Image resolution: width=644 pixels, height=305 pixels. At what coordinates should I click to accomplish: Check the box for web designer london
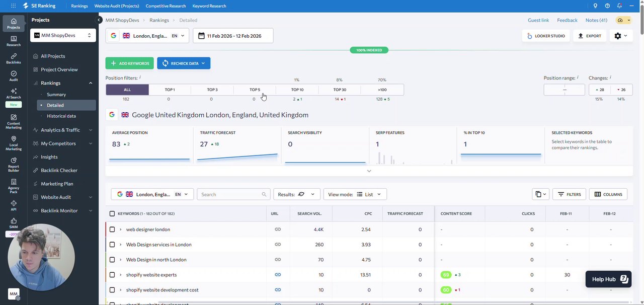click(112, 230)
